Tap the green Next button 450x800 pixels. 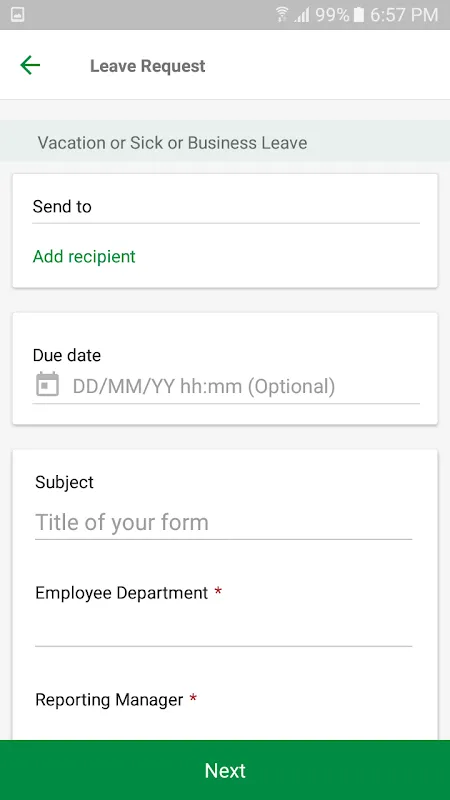[x=225, y=770]
